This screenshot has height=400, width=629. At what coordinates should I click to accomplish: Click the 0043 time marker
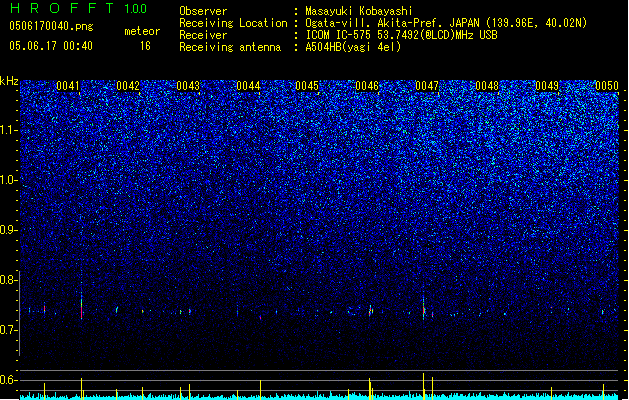click(188, 86)
